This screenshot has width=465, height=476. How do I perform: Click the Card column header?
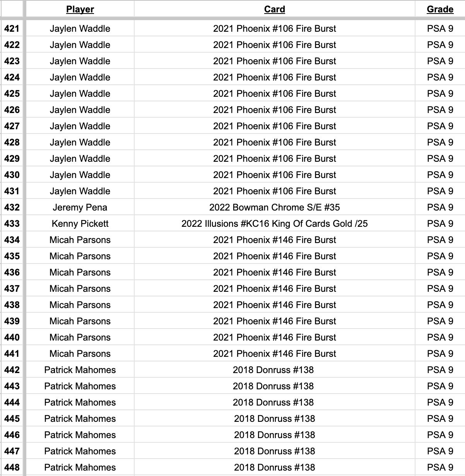(x=274, y=9)
